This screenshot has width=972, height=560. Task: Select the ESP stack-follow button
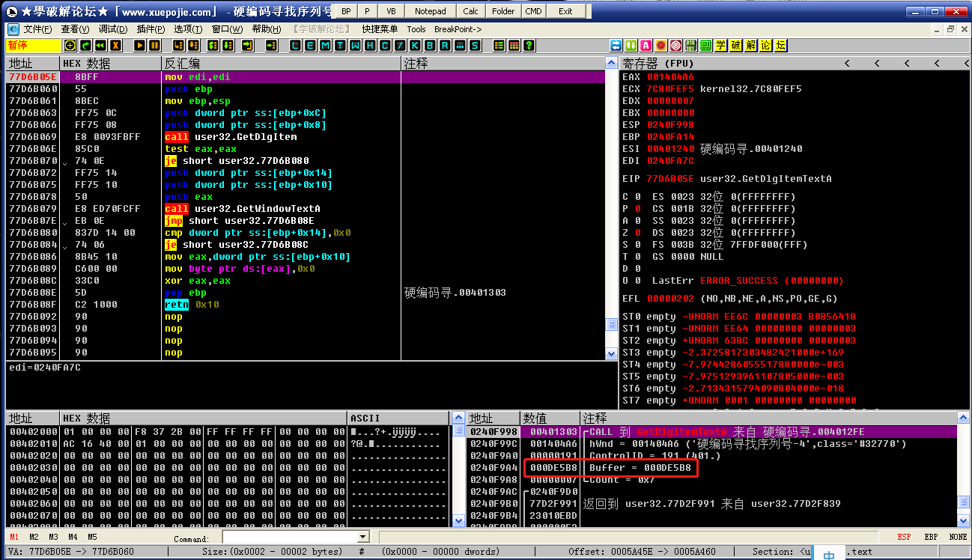904,537
